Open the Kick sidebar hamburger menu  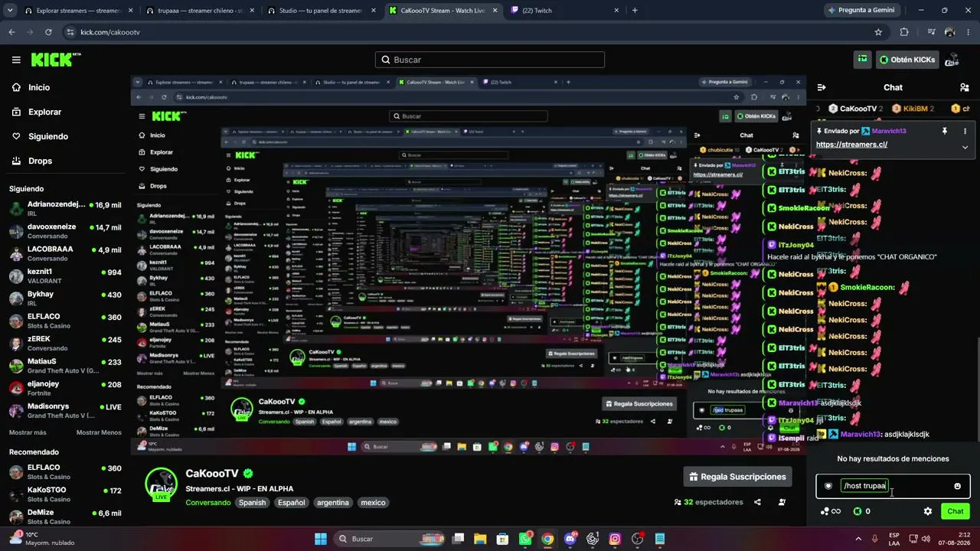(x=16, y=60)
